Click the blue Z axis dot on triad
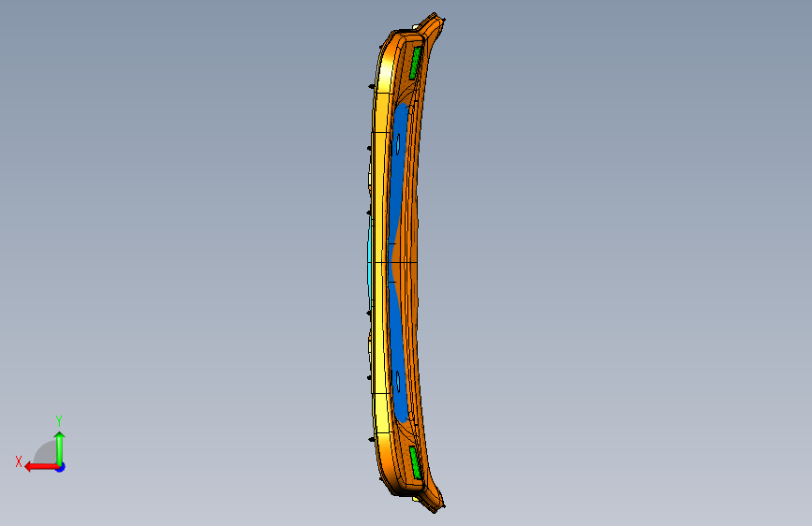Screen dimensions: 812x526 click(61, 467)
